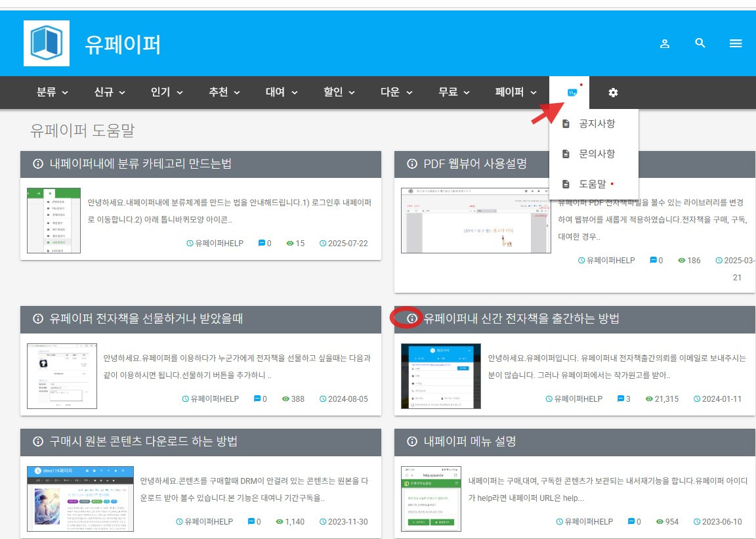Click the settings gear in the navigation bar

[612, 93]
